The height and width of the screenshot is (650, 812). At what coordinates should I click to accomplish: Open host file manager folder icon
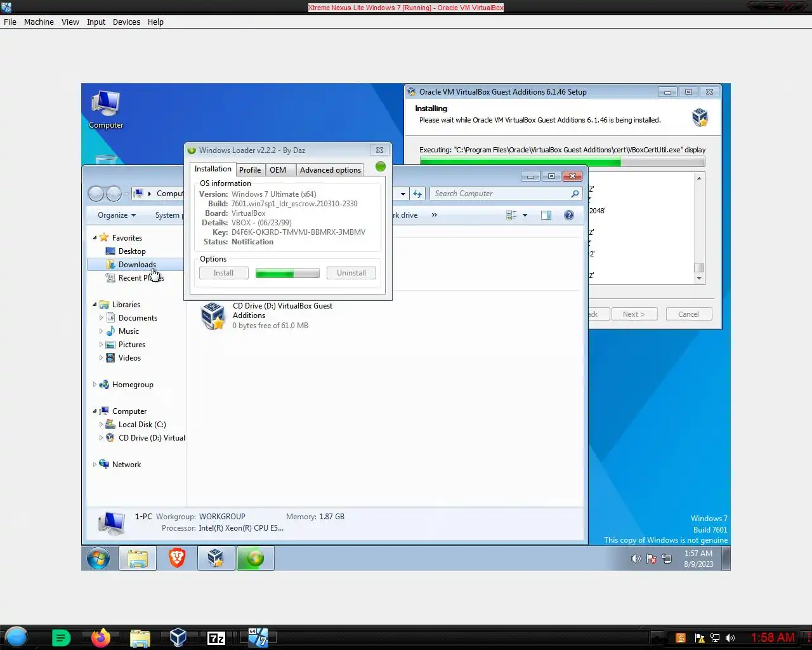pyautogui.click(x=140, y=638)
